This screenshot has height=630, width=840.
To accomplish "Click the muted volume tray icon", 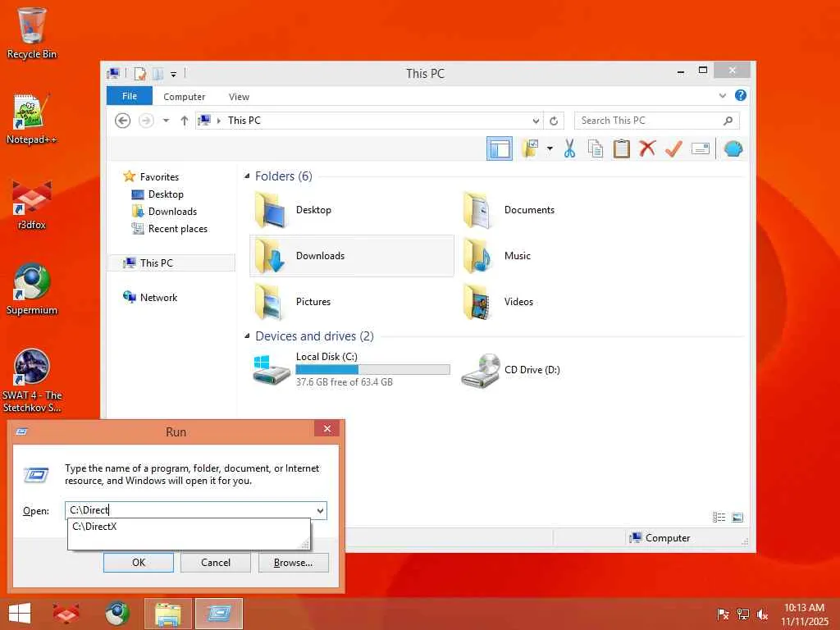I will click(762, 614).
